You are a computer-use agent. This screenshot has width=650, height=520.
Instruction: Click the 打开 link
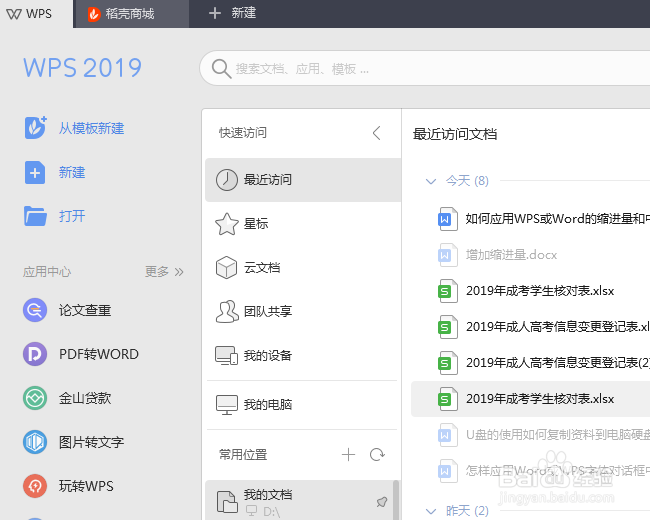[x=72, y=216]
